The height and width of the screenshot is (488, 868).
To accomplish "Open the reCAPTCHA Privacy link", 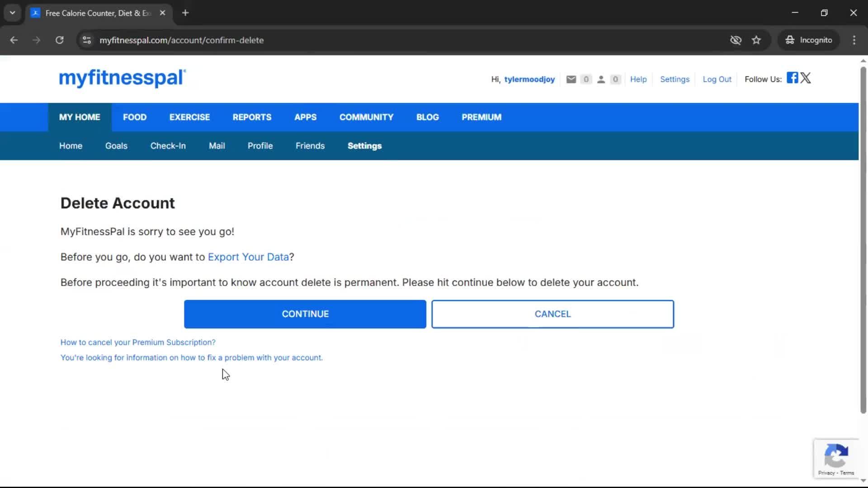I will tap(826, 473).
